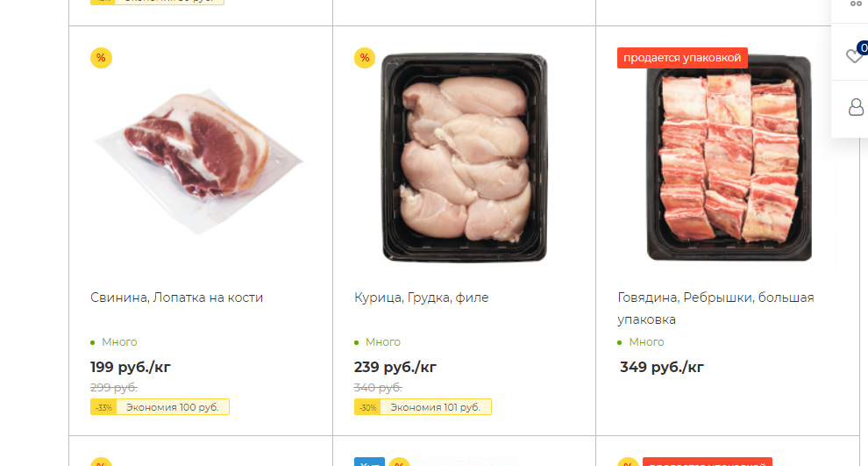
Task: Open the favorites heart icon
Action: [853, 56]
